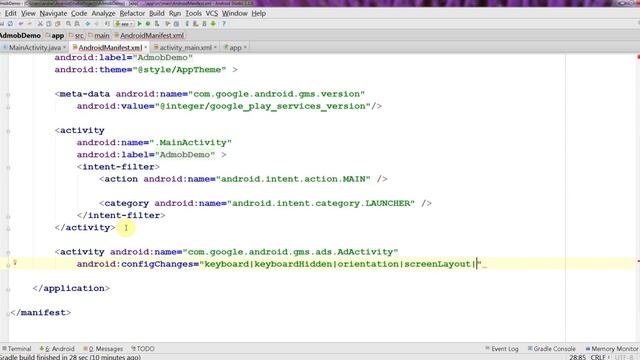Switch to the activity_main.xml tab
The width and height of the screenshot is (640, 360).
(185, 48)
